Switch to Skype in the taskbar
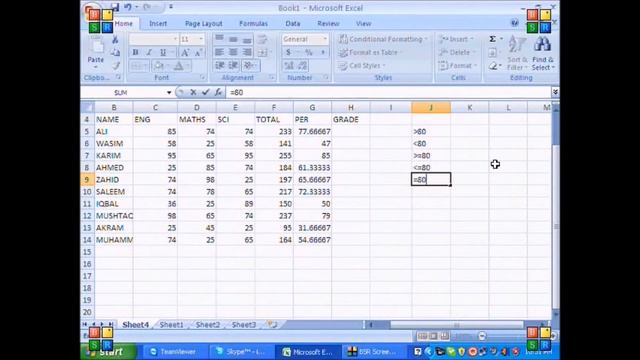Screen dimensions: 640x360 [241, 351]
